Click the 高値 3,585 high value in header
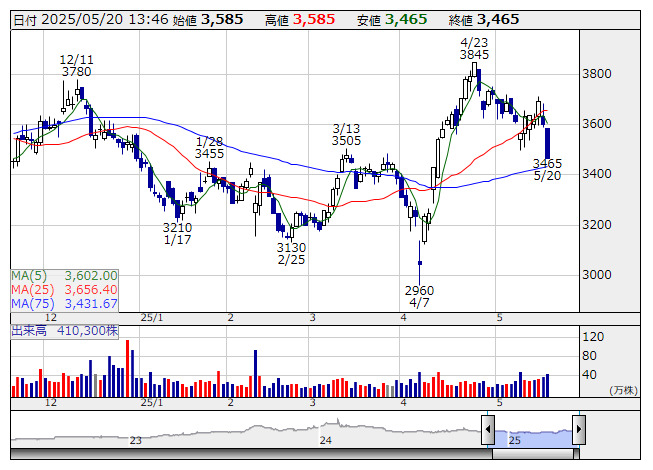 pyautogui.click(x=300, y=20)
